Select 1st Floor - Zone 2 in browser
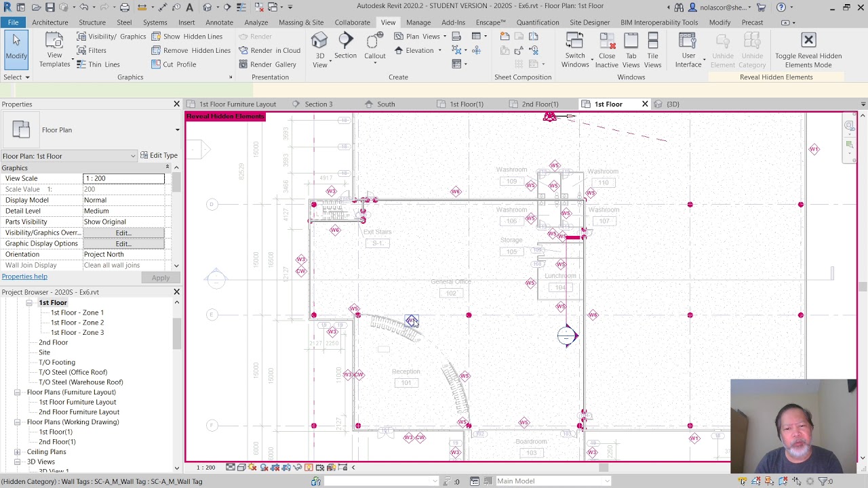This screenshot has width=868, height=488. coord(77,323)
